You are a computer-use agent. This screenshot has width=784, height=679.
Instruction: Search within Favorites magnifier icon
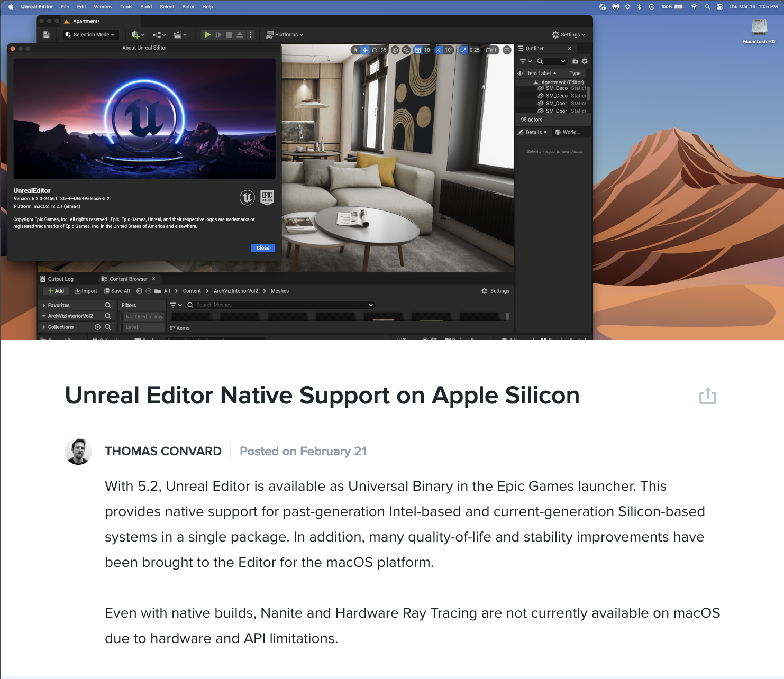108,306
